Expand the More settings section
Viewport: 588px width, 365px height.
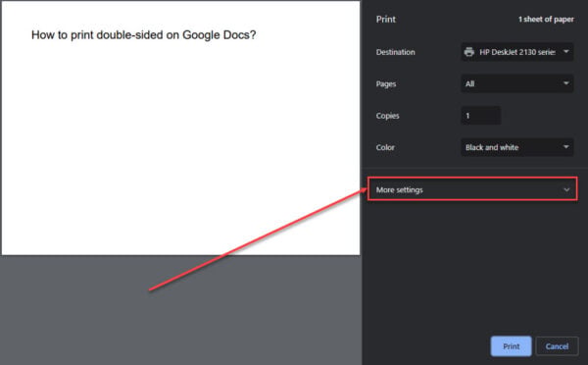(472, 189)
